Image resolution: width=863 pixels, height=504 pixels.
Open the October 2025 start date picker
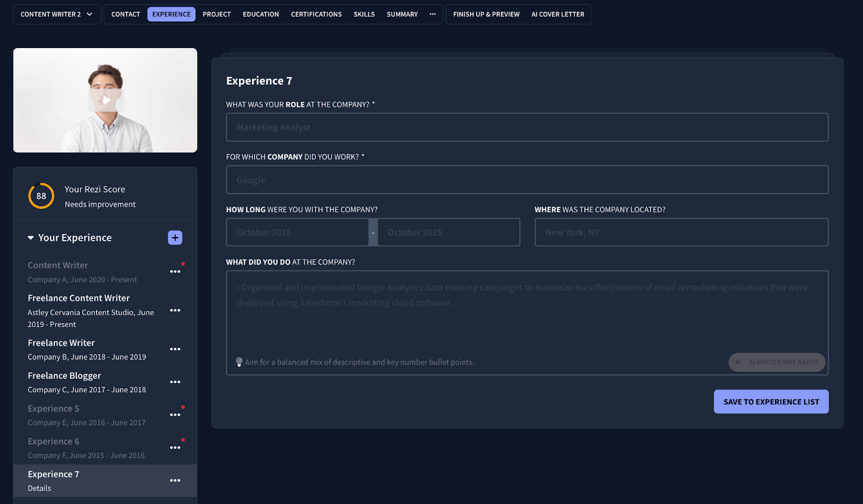(297, 232)
